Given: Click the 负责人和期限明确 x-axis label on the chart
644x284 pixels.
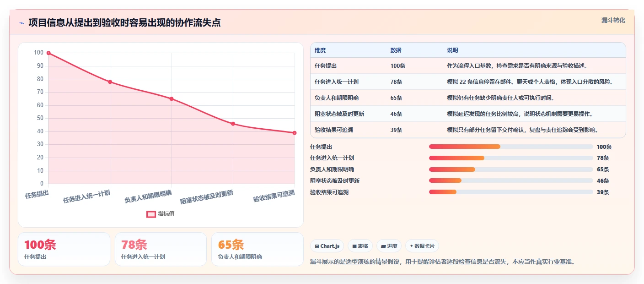Looking at the screenshot, I should pos(148,196).
